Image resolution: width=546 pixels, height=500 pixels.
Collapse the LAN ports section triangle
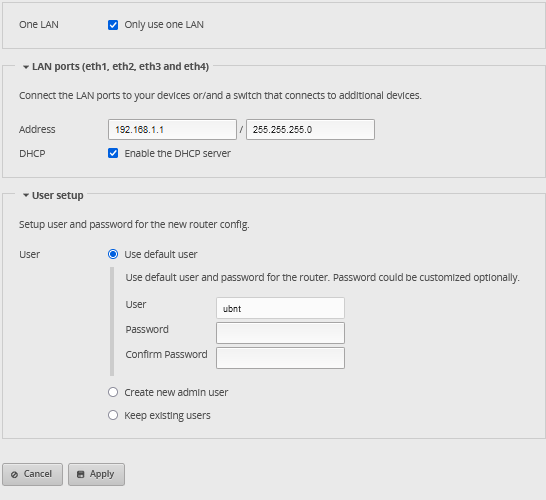coord(25,67)
